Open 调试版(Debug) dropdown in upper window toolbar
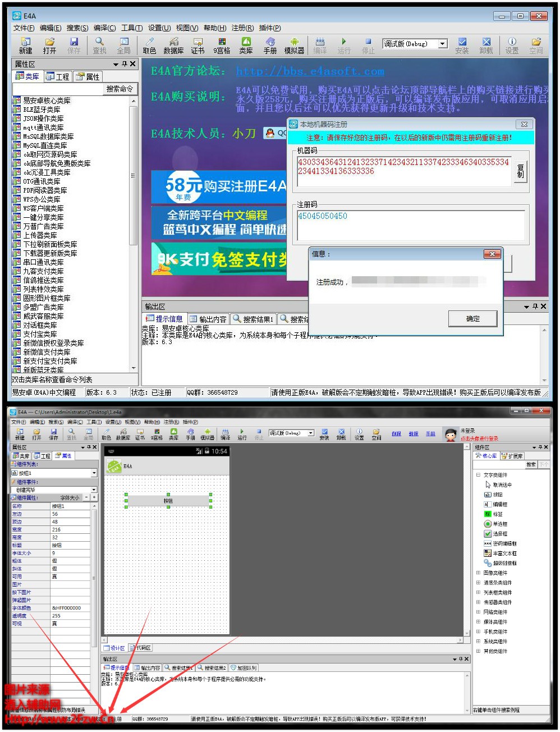 (x=443, y=44)
